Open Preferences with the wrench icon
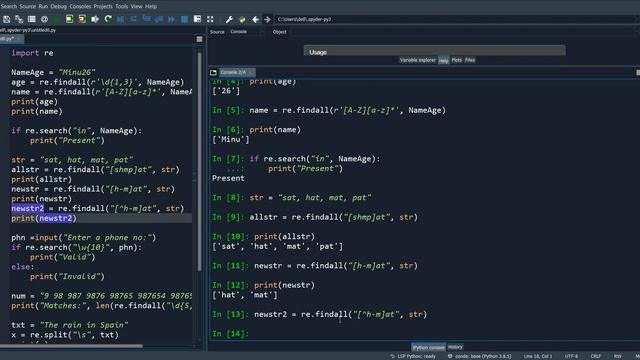 click(229, 19)
